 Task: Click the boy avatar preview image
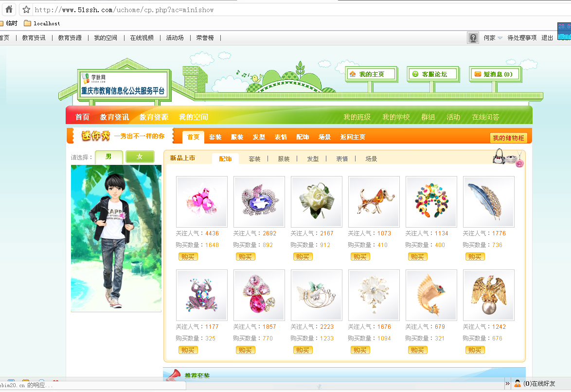tap(116, 238)
